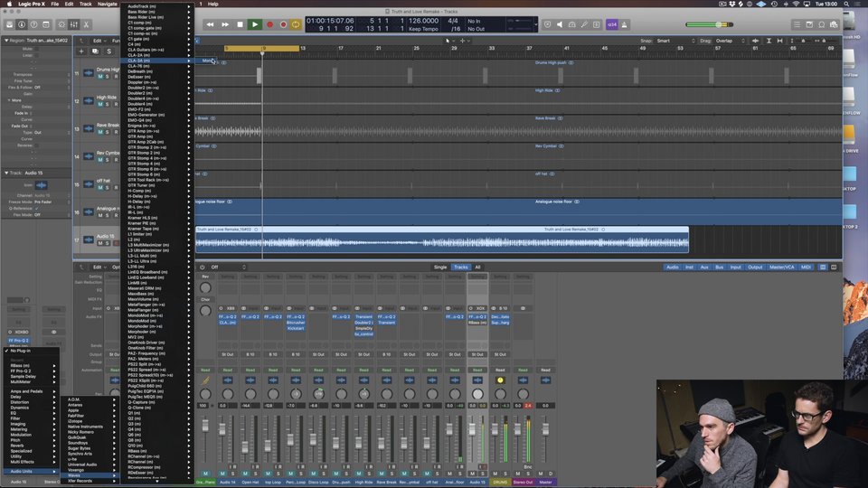Mute the Drums High track

coord(100,76)
